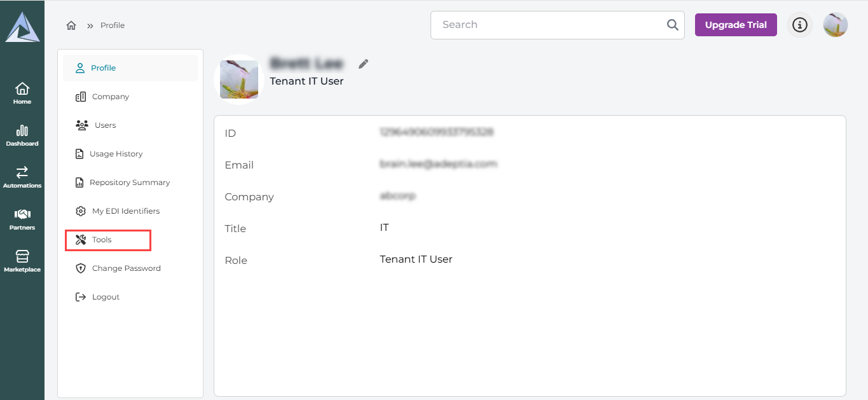Select the Logout menu item

click(130, 297)
